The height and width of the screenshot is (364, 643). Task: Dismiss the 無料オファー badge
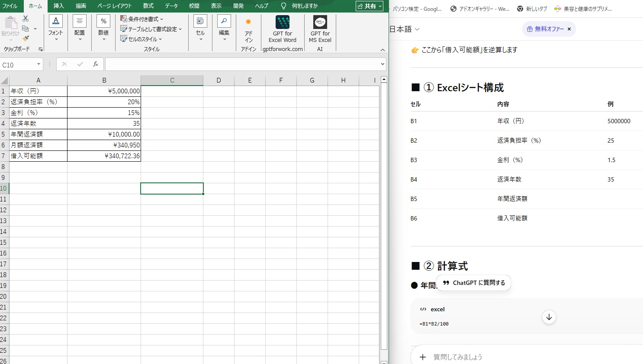pos(569,29)
